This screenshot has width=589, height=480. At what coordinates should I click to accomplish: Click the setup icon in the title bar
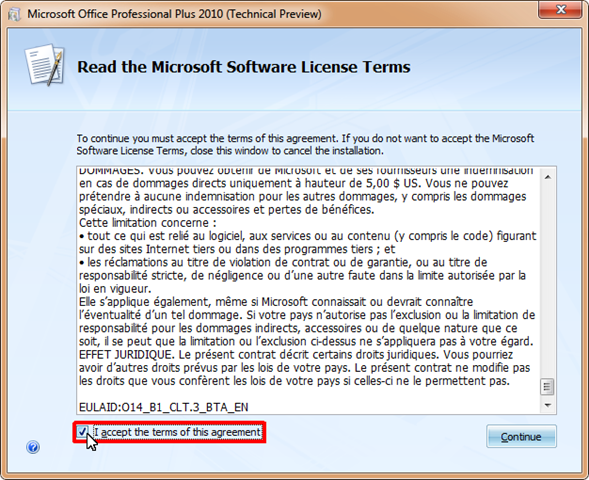pos(14,14)
